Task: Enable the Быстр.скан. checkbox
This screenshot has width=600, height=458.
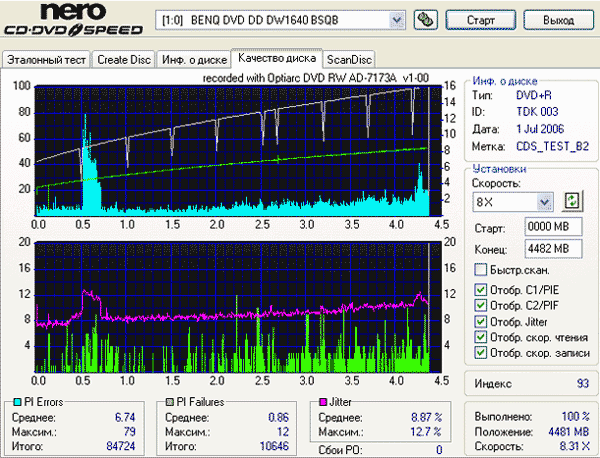Action: [480, 270]
